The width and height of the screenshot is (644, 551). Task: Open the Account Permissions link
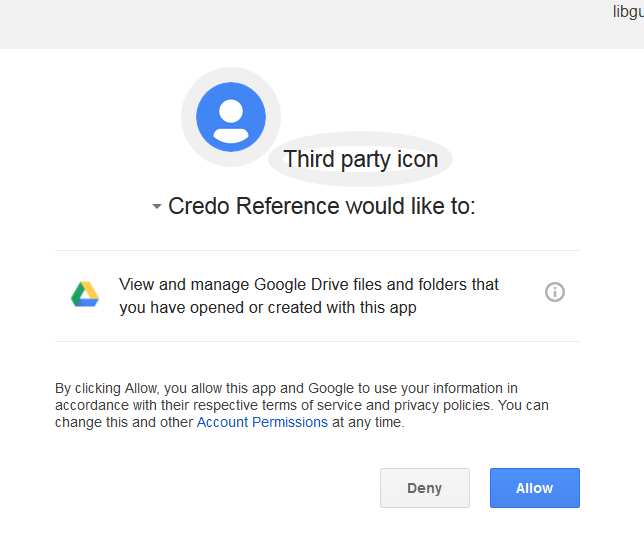(x=262, y=422)
